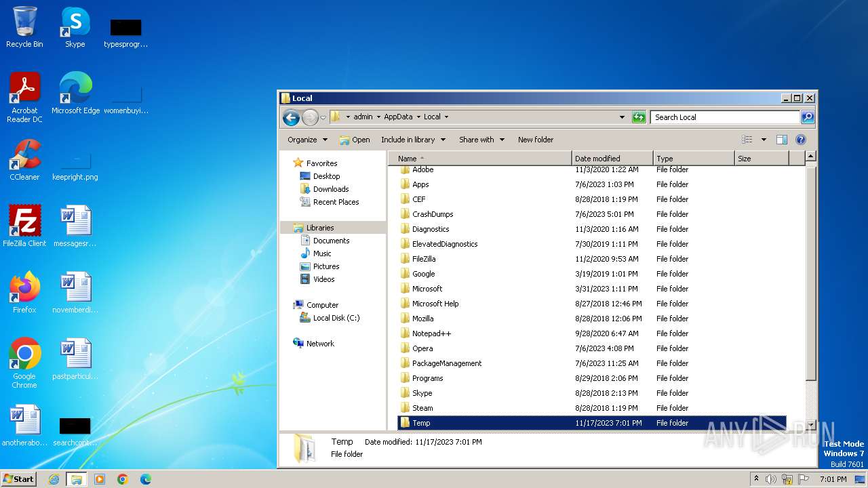Change view using the views icon
The width and height of the screenshot is (868, 488).
[747, 140]
